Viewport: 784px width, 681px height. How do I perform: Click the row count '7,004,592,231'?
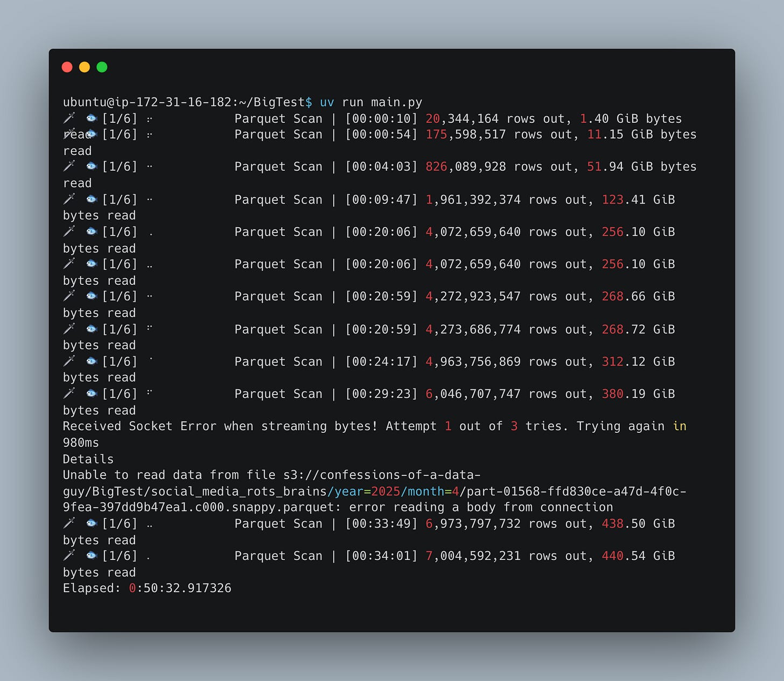473,556
